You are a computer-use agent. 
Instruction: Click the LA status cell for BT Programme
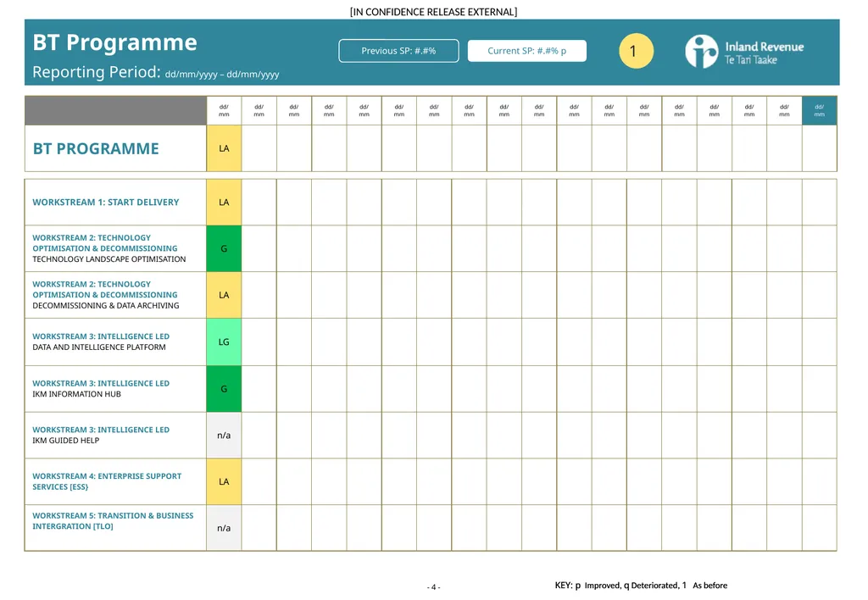click(x=224, y=148)
